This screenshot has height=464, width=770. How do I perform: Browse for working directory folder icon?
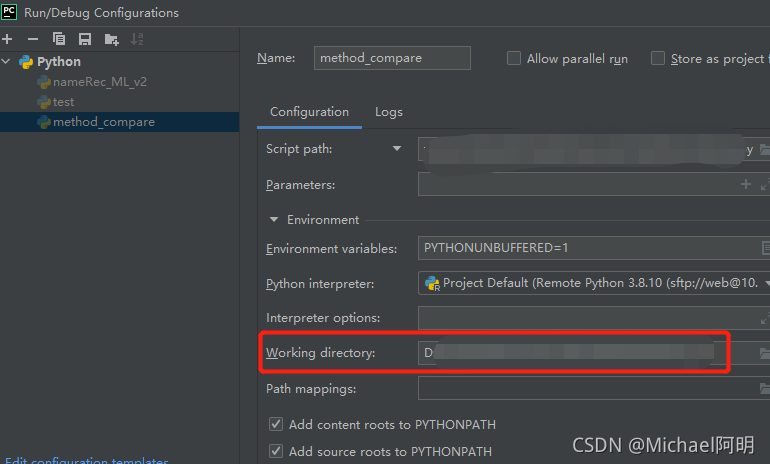tap(765, 353)
